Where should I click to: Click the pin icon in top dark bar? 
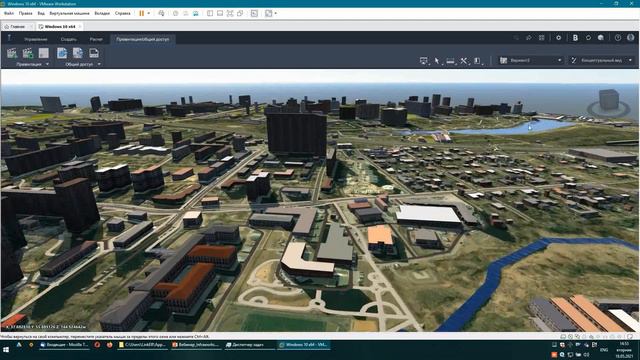coord(529,38)
